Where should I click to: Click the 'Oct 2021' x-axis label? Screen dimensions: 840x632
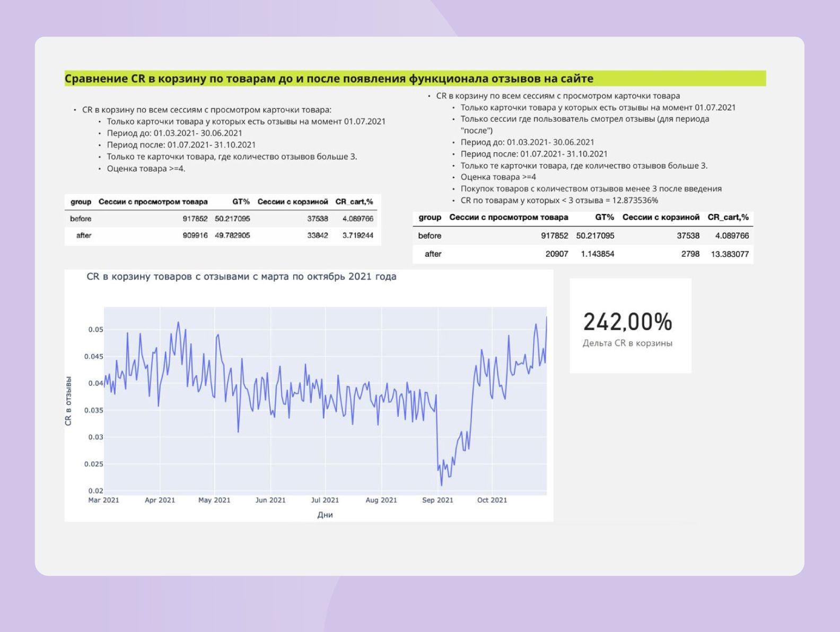point(492,500)
